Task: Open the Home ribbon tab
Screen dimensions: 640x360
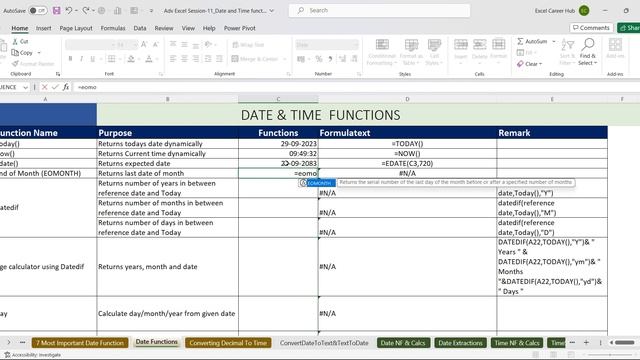Action: click(x=20, y=28)
